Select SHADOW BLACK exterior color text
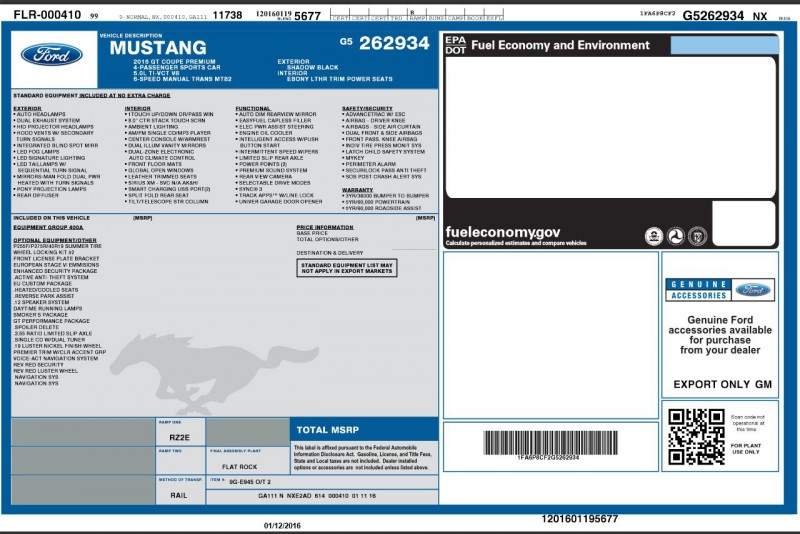 pyautogui.click(x=312, y=67)
